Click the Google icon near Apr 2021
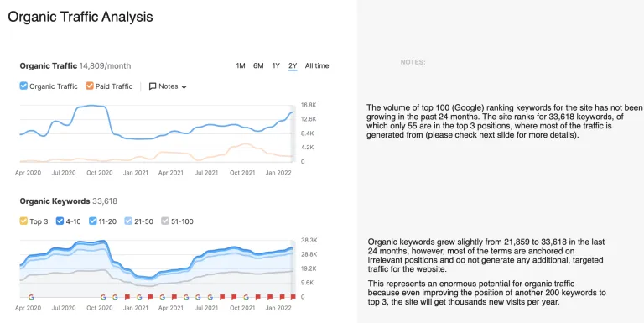This screenshot has width=644, height=323. click(x=163, y=297)
